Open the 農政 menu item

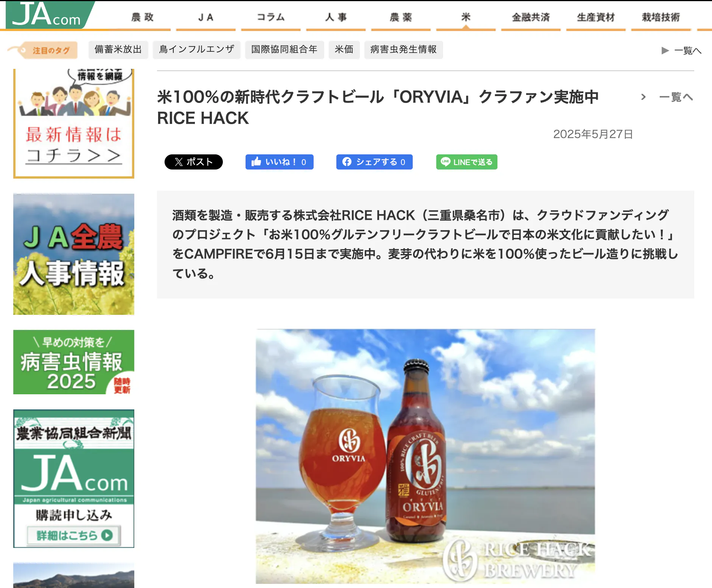(143, 17)
